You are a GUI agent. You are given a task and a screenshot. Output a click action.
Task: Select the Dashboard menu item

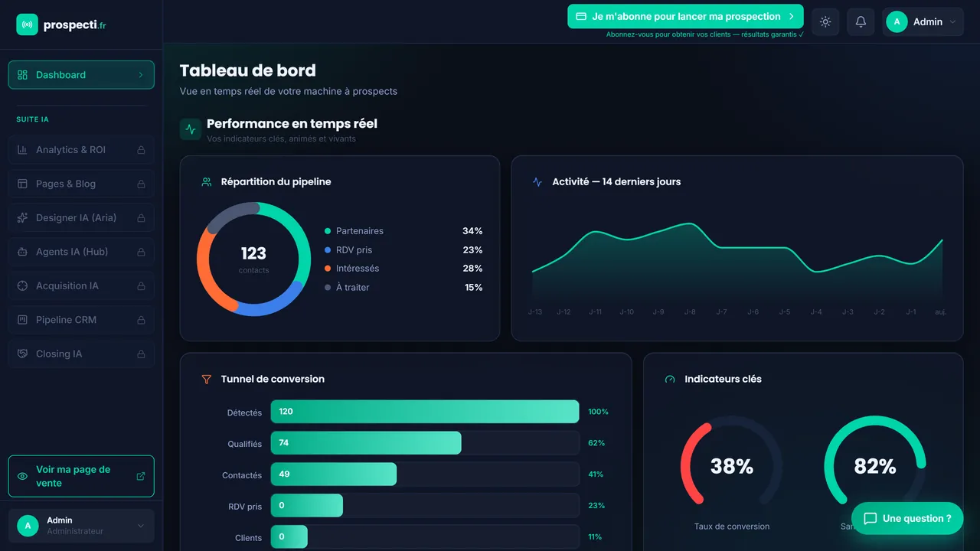point(81,75)
